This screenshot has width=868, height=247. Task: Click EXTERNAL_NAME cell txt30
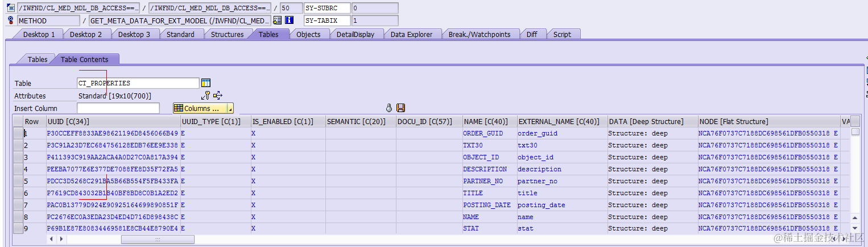[x=562, y=145]
